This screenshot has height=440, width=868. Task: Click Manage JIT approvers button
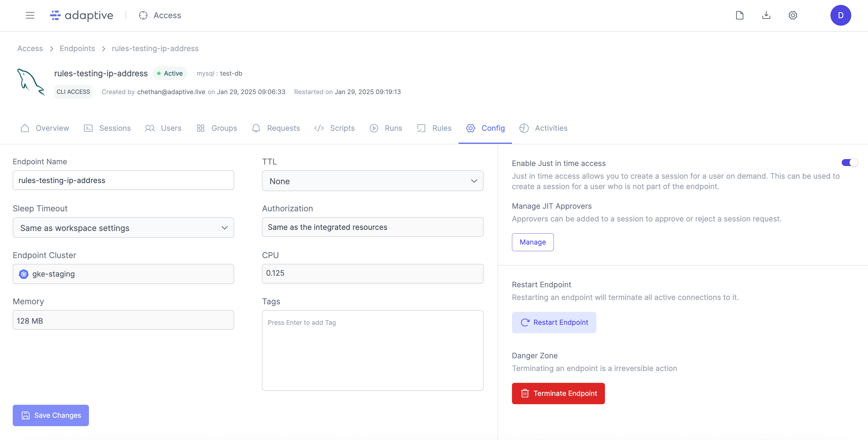533,242
